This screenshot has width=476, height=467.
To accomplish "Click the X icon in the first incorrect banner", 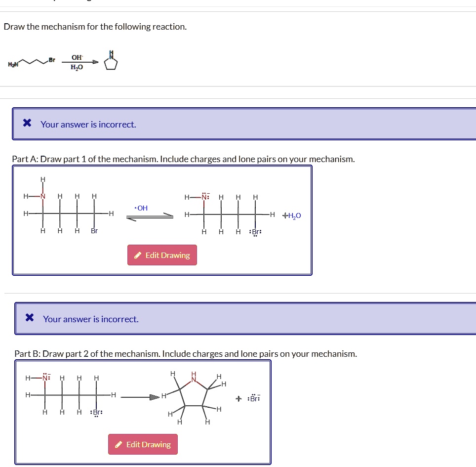I will [x=26, y=124].
